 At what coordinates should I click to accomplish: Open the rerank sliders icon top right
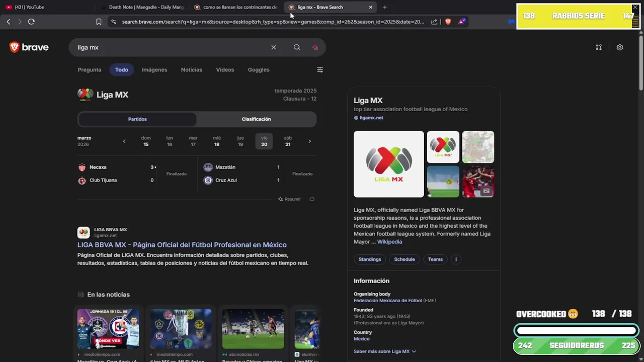pyautogui.click(x=599, y=47)
